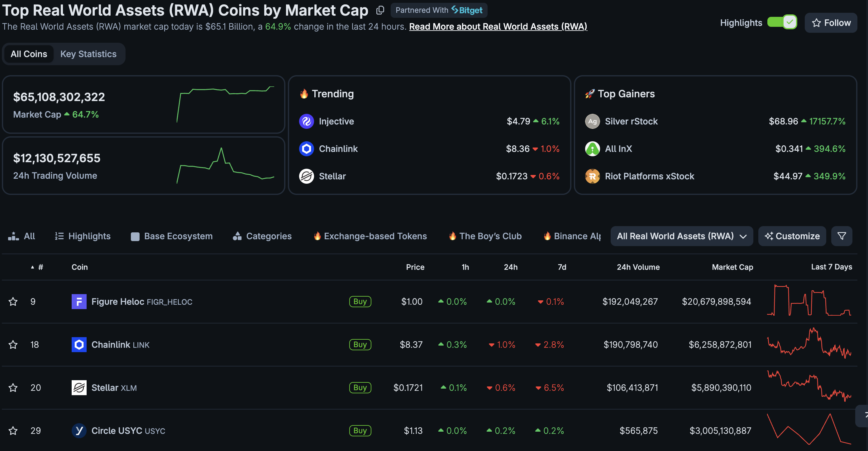This screenshot has width=868, height=451.
Task: Select Figure Heloc market cap $20,679,898,594
Action: coord(716,302)
